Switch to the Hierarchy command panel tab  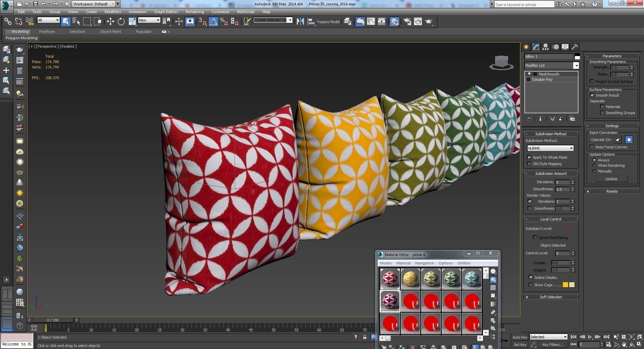point(545,47)
